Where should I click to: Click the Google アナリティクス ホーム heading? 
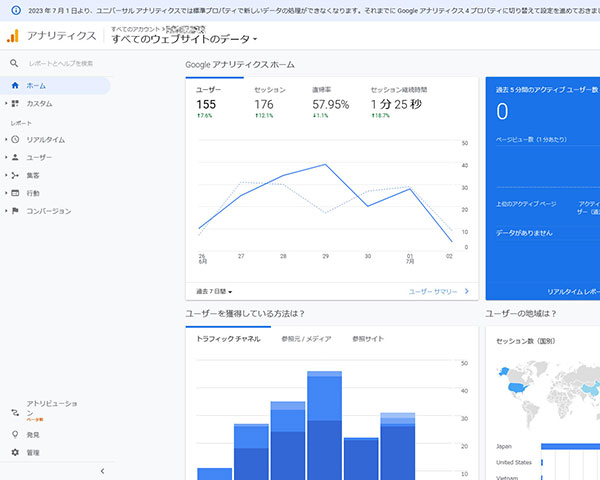click(x=240, y=65)
